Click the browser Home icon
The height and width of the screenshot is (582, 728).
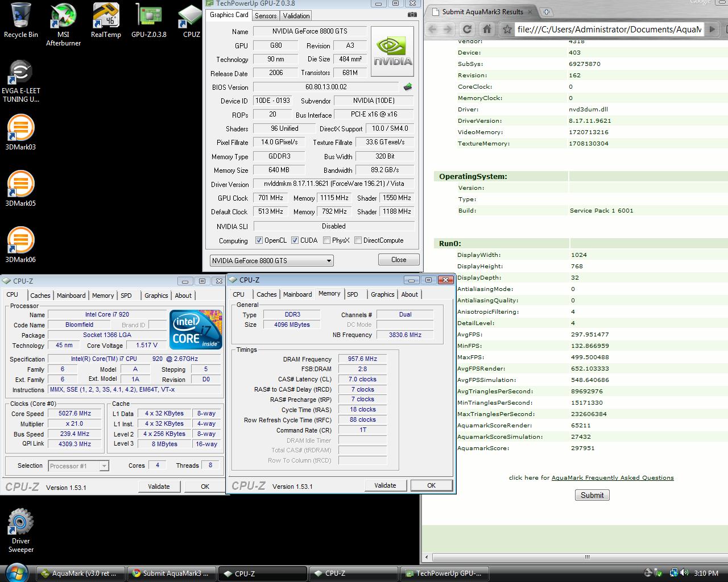pyautogui.click(x=487, y=29)
